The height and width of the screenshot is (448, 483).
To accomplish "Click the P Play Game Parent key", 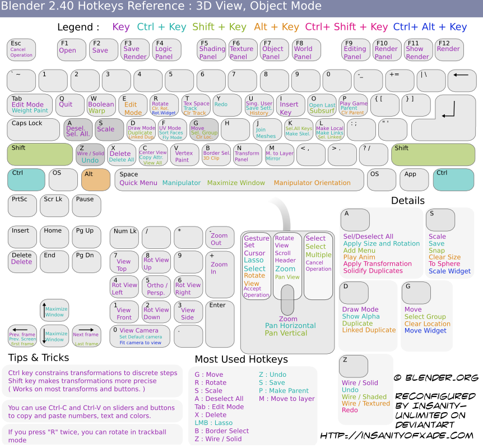I will tap(354, 105).
